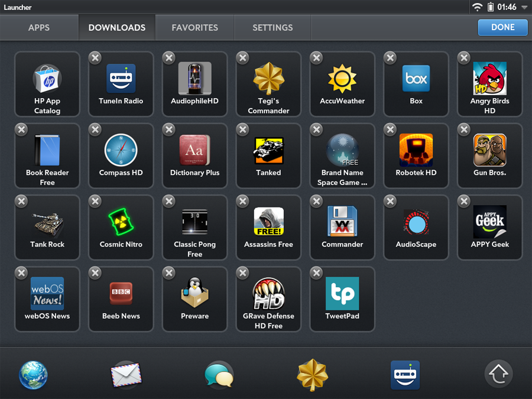Delete AudiophileHD using its X badge
Viewport: 532px width, 399px height.
tap(169, 58)
